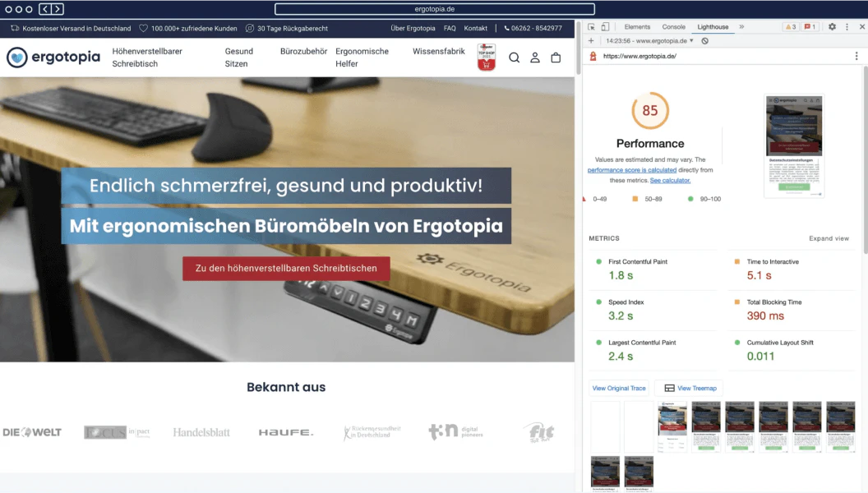Image resolution: width=868 pixels, height=493 pixels.
Task: Open FAQ link in top bar
Action: [x=450, y=28]
